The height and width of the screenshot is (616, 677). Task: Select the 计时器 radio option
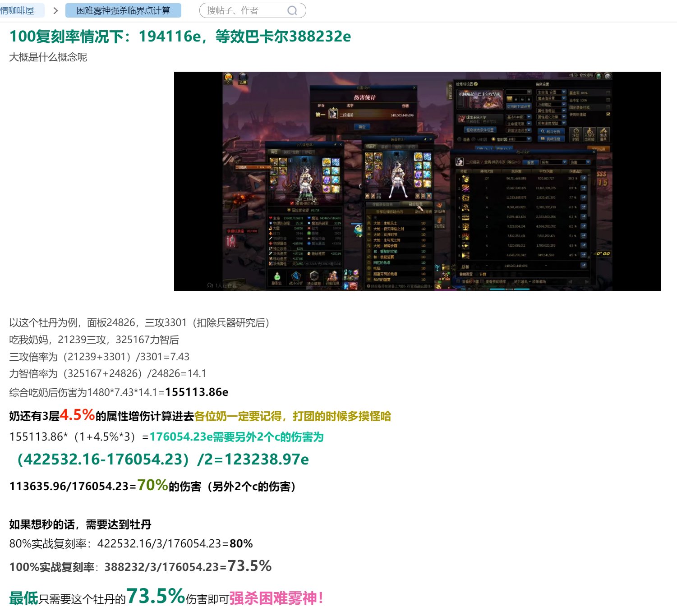point(474,139)
